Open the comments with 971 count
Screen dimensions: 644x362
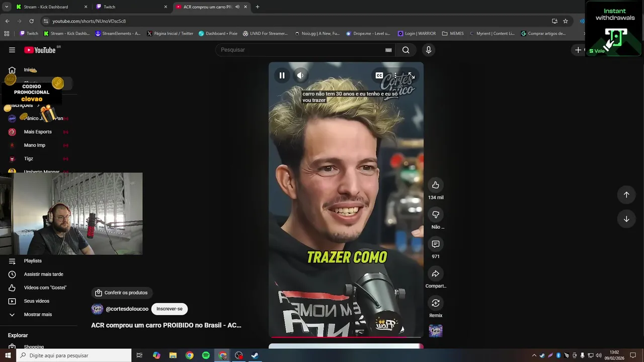[436, 244]
